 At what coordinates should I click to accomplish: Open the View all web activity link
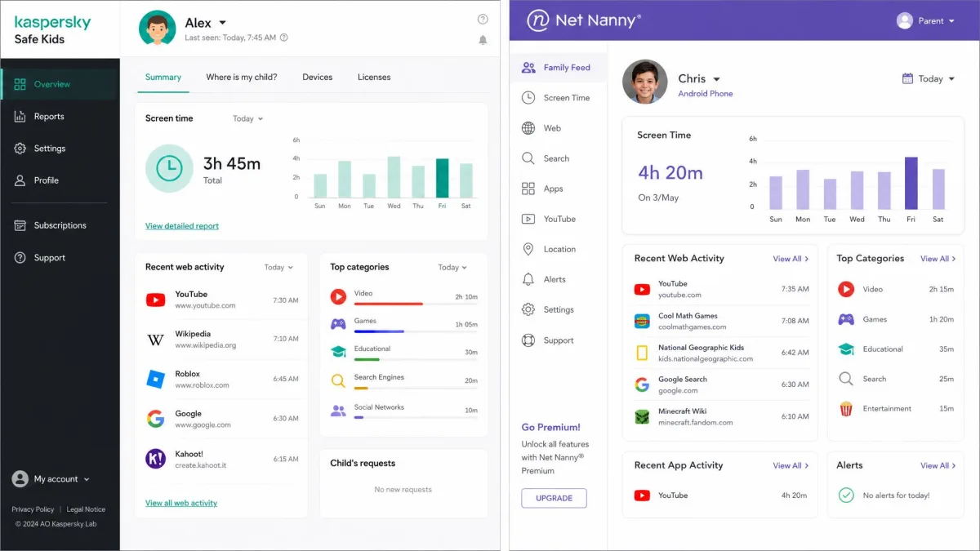[181, 504]
